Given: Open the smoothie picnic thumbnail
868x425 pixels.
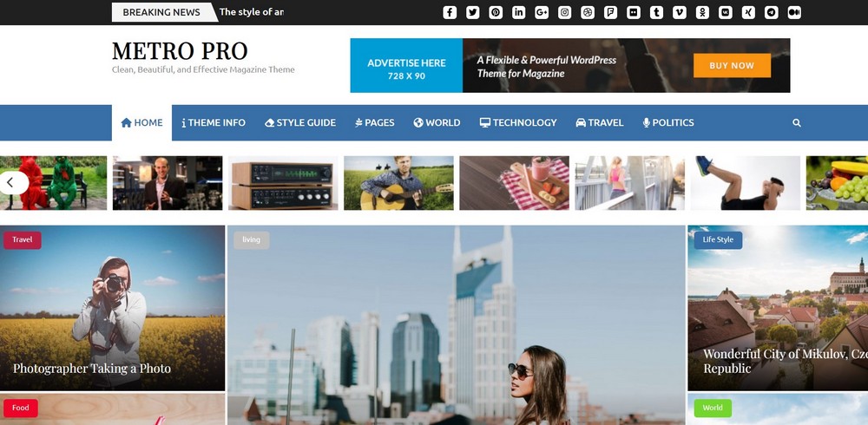Looking at the screenshot, I should pyautogui.click(x=514, y=183).
